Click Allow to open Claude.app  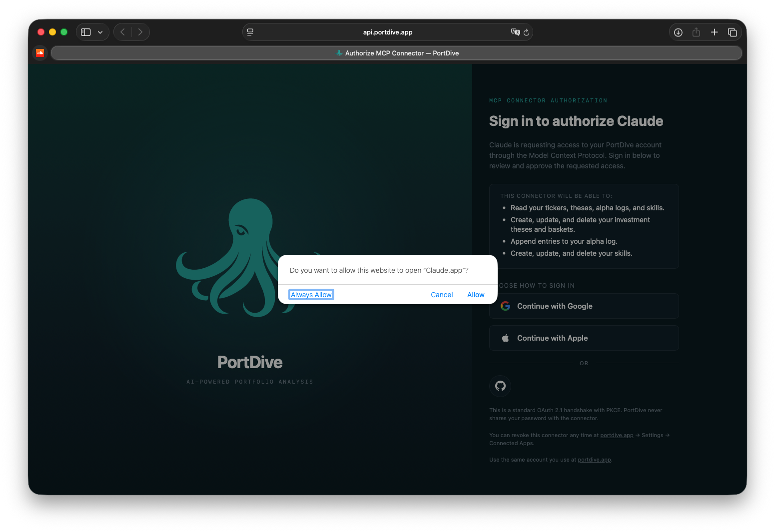coord(476,295)
